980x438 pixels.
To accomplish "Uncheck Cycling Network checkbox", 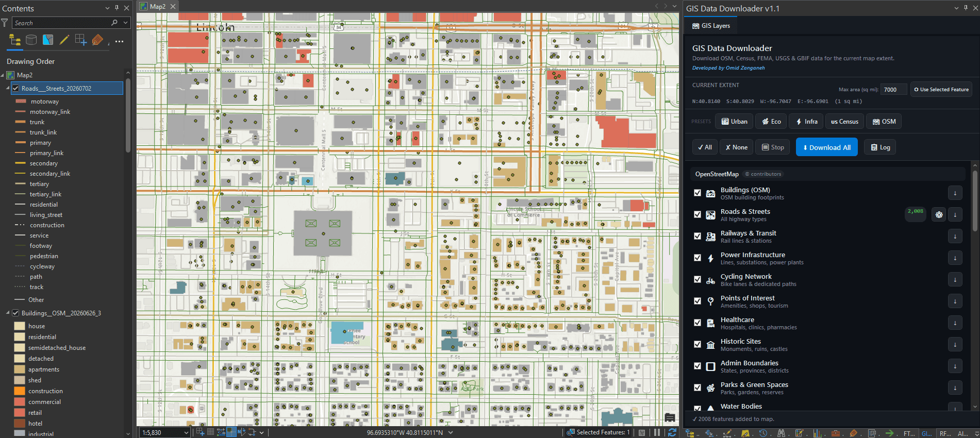I will [x=697, y=280].
